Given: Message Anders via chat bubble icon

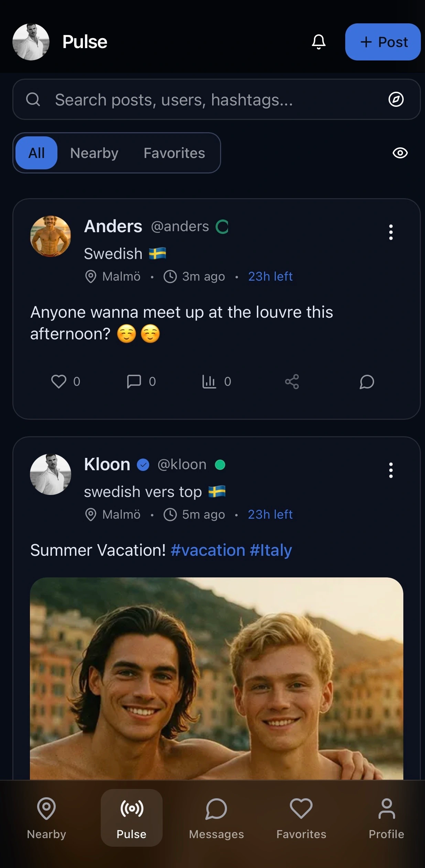Looking at the screenshot, I should [x=367, y=382].
